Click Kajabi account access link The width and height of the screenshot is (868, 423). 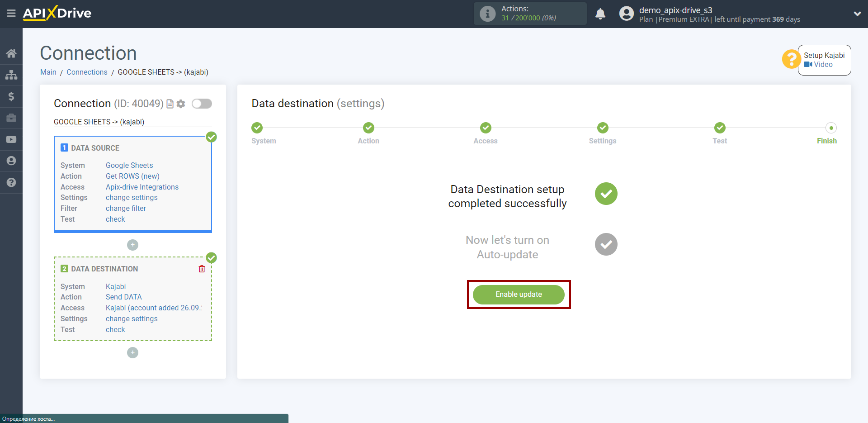point(154,308)
